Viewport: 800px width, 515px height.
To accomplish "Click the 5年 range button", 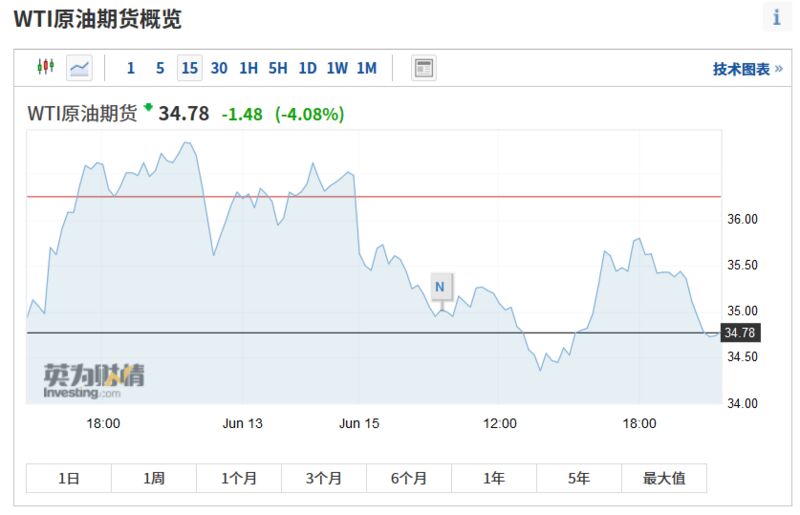I will tap(579, 478).
